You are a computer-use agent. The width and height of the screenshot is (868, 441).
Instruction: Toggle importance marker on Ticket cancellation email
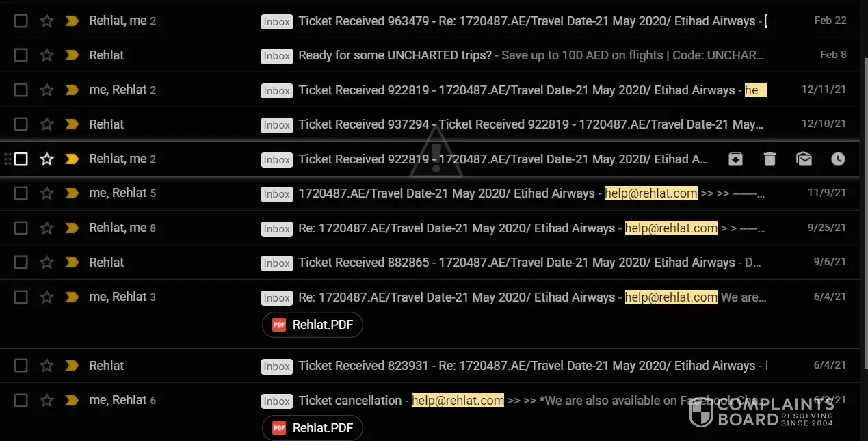(x=72, y=400)
